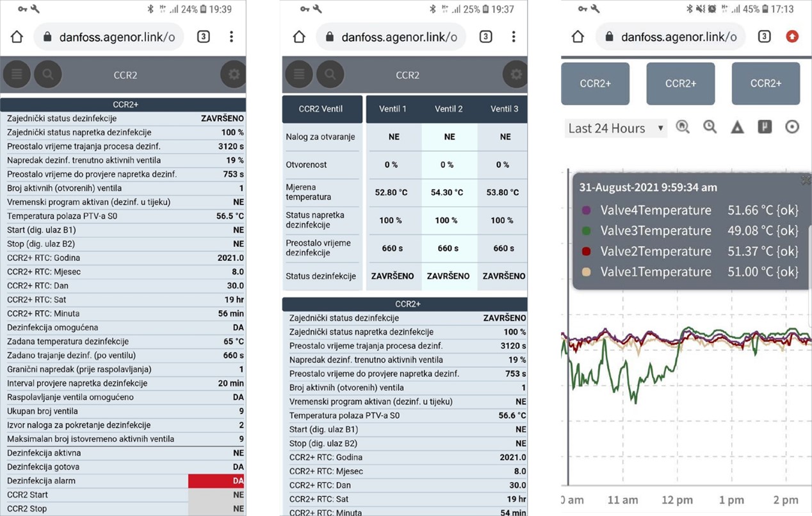Tap search icon in middle CCR2 header
Image resolution: width=812 pixels, height=516 pixels.
[x=330, y=75]
